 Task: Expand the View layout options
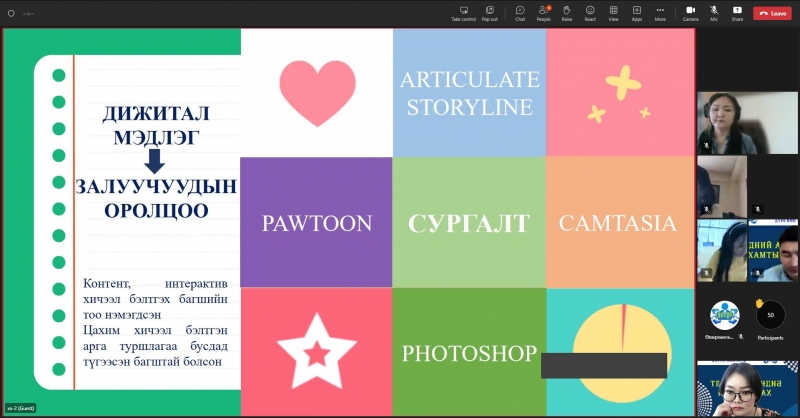click(613, 12)
